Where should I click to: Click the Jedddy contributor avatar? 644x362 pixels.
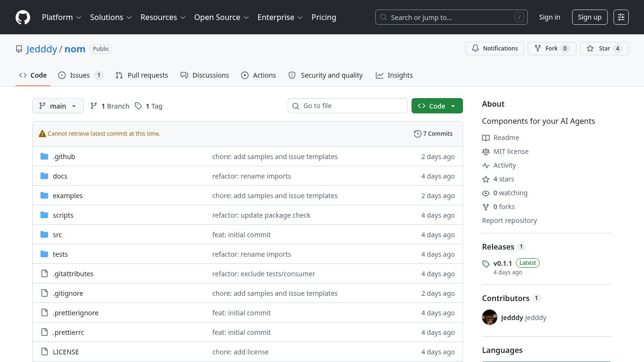coord(490,317)
